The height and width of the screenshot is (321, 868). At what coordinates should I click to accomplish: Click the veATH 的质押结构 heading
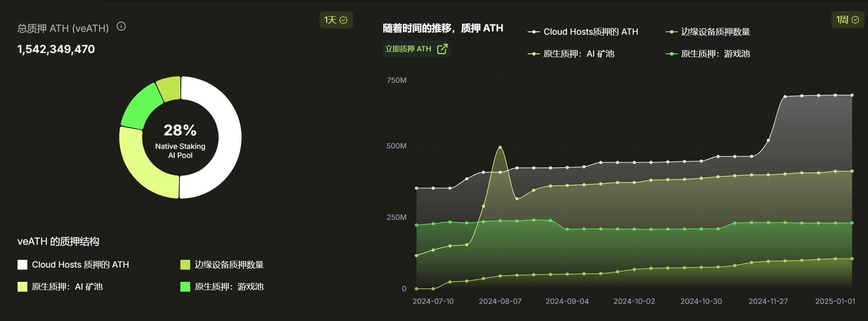point(58,241)
